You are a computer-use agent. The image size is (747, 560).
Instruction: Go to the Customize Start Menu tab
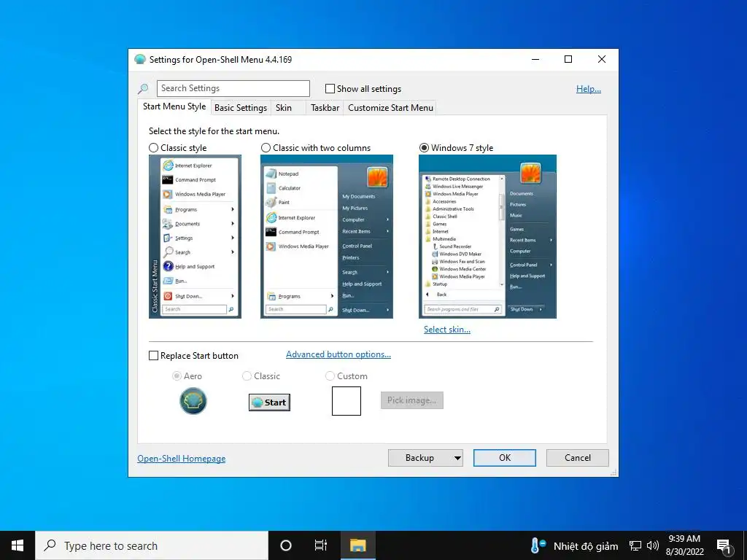pyautogui.click(x=390, y=108)
